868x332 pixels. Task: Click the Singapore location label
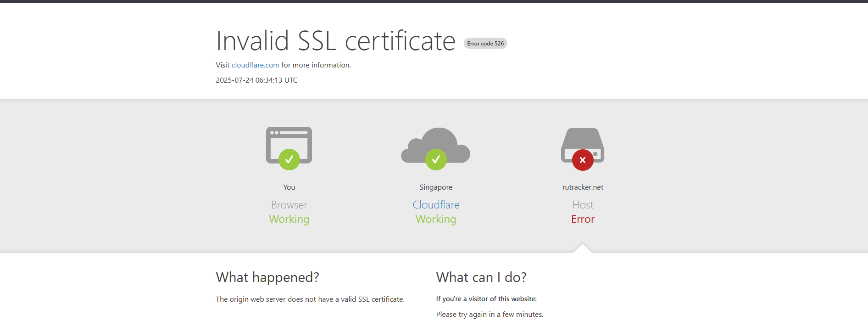point(436,187)
